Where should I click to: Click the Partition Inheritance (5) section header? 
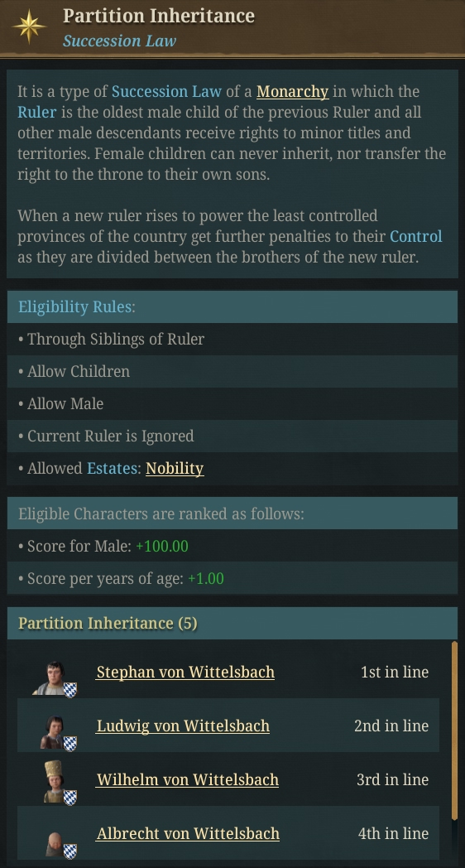(232, 624)
